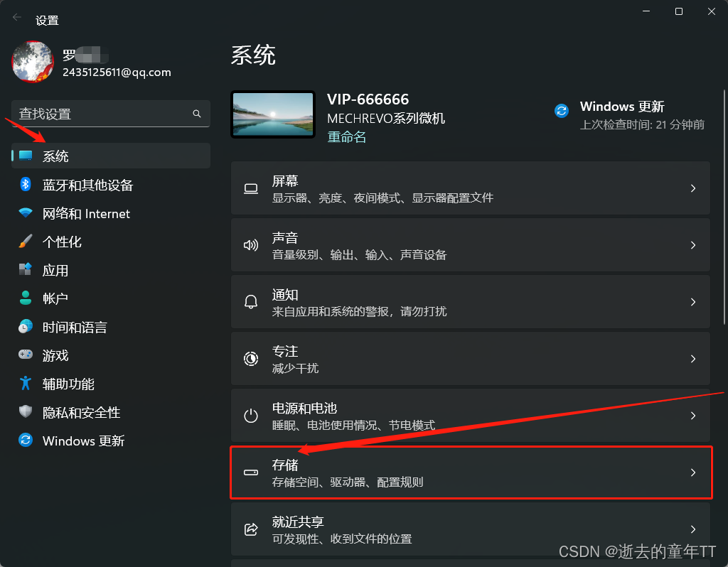Open Windows 更新 in the sidebar

coord(110,440)
